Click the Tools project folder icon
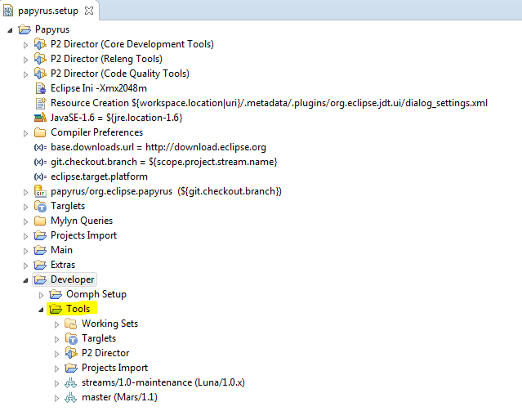The height and width of the screenshot is (420, 522). pos(56,309)
